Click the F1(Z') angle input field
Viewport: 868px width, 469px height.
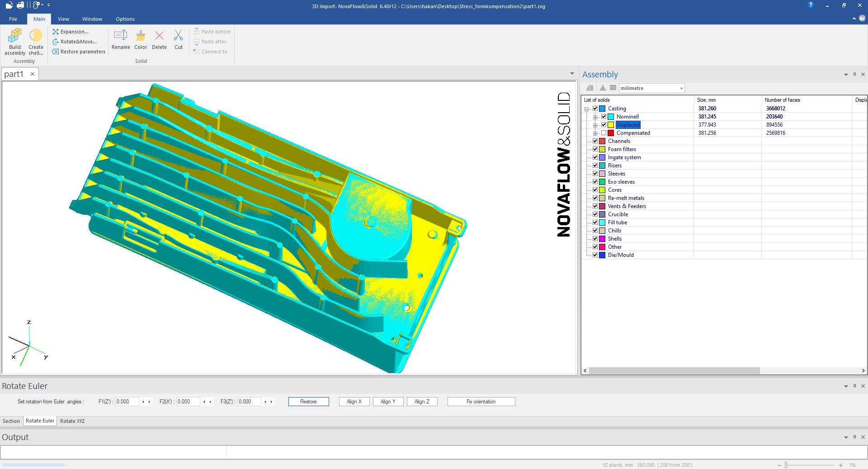coord(127,402)
